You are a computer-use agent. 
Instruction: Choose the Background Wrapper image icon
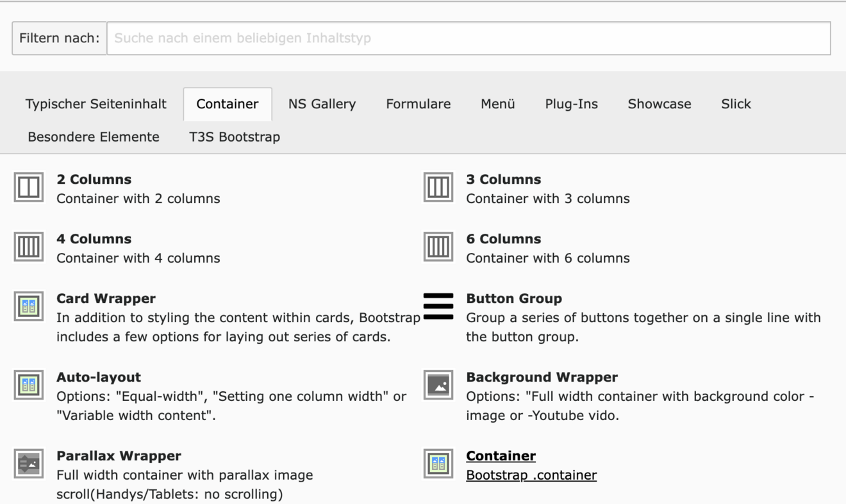(438, 386)
